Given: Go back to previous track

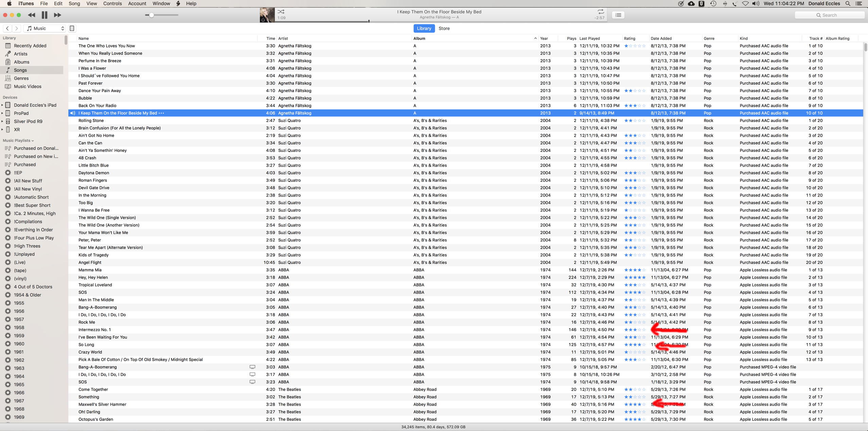Looking at the screenshot, I should click(31, 15).
